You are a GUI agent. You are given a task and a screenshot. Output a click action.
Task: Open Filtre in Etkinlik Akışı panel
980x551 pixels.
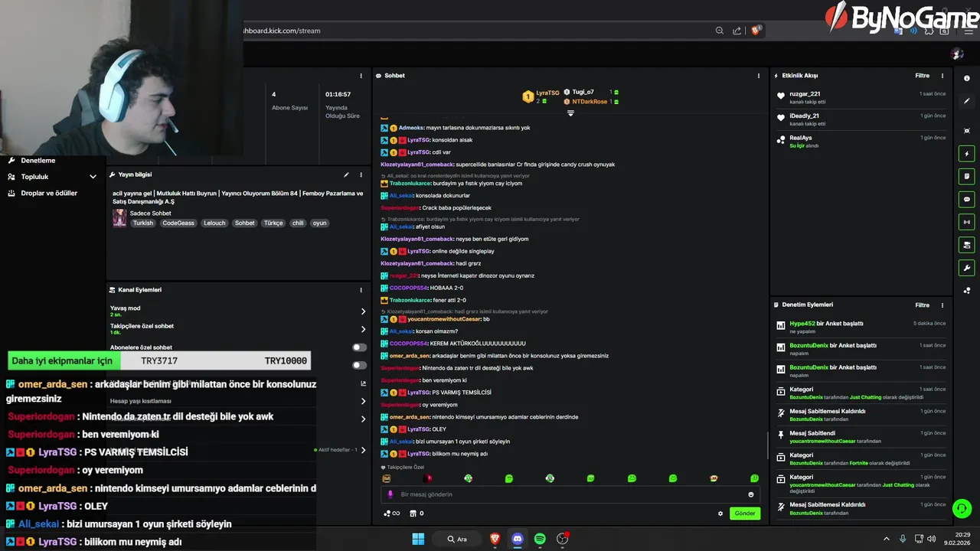click(x=923, y=76)
